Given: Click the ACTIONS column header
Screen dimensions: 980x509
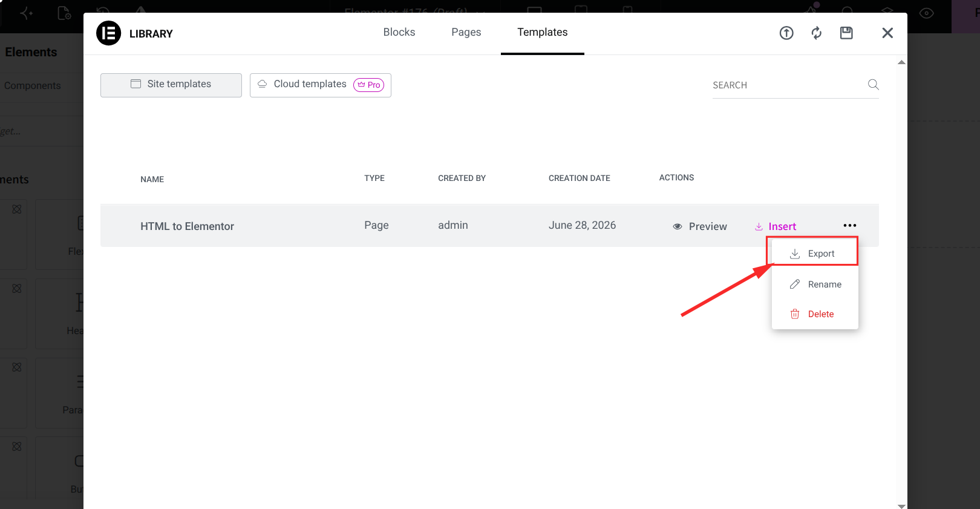Looking at the screenshot, I should (676, 177).
